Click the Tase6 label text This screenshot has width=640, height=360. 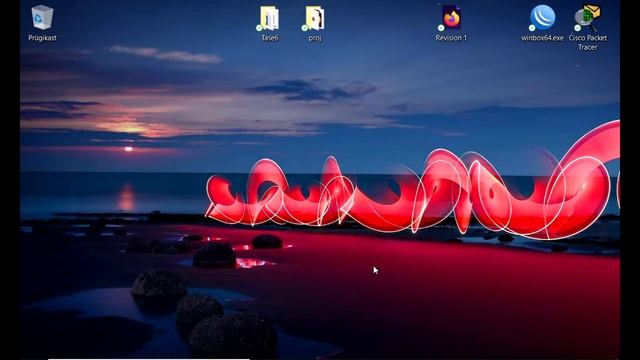[269, 38]
